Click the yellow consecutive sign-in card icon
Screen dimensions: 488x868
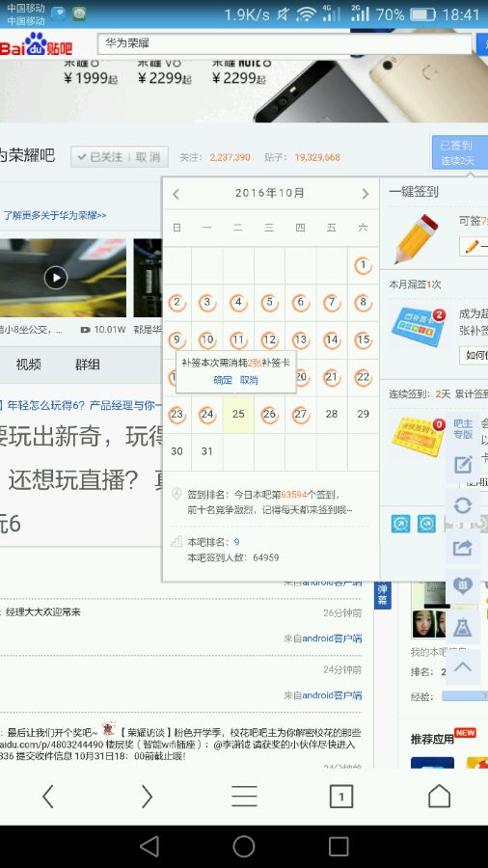coord(419,436)
